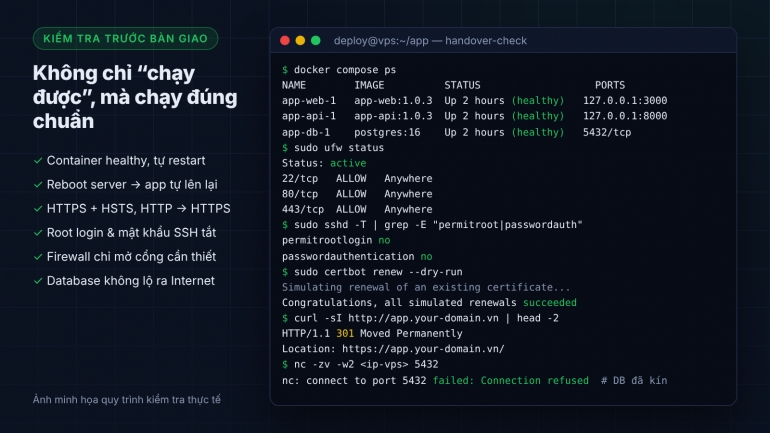
Task: Click the command 'nc -zv -w2 <ip-vps> 5432'
Action: click(x=366, y=365)
